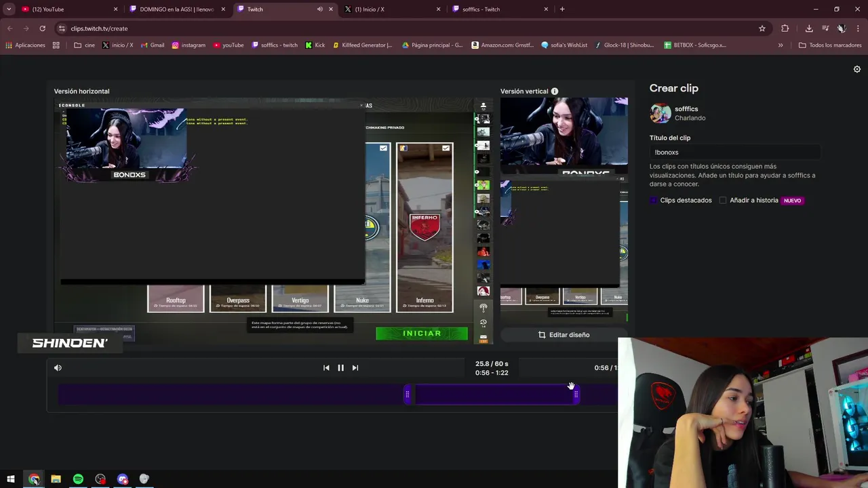Open media controls icon in toolbar
The height and width of the screenshot is (488, 868).
pyautogui.click(x=825, y=28)
